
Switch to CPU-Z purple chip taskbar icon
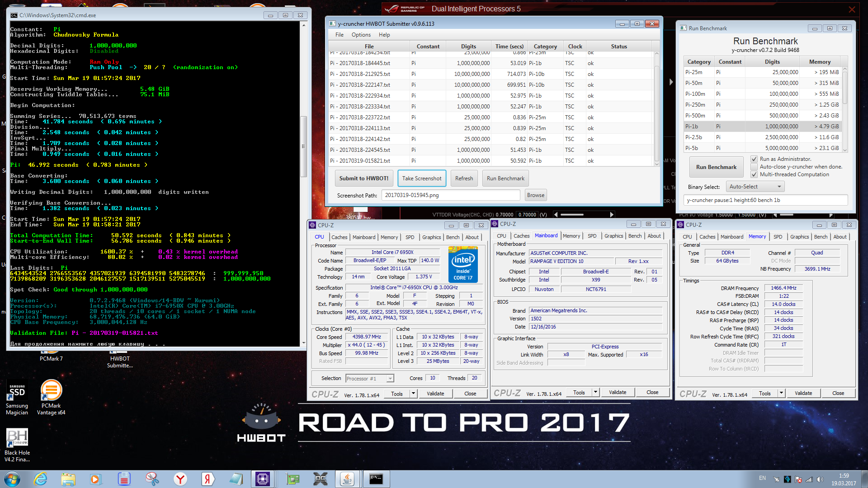[263, 479]
